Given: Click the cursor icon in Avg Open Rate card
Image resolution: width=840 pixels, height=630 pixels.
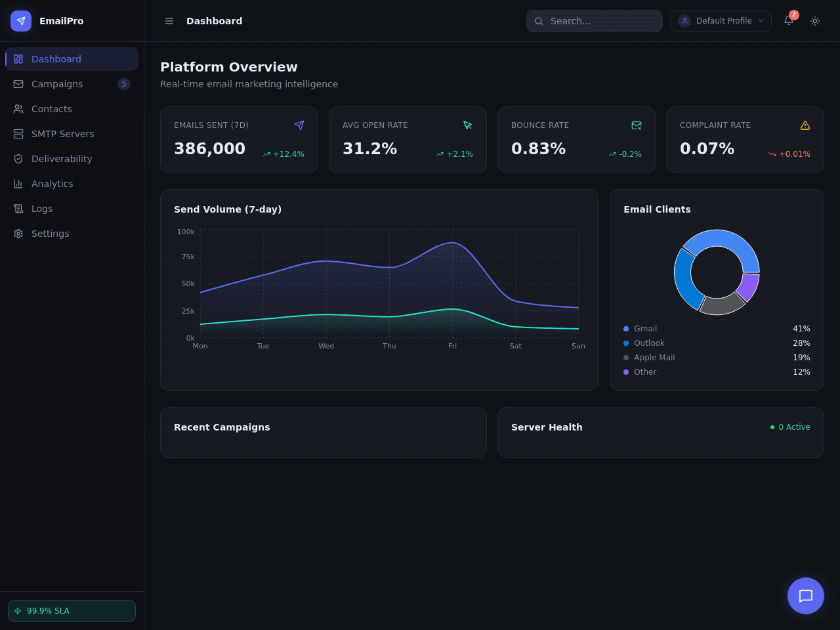Looking at the screenshot, I should (468, 125).
